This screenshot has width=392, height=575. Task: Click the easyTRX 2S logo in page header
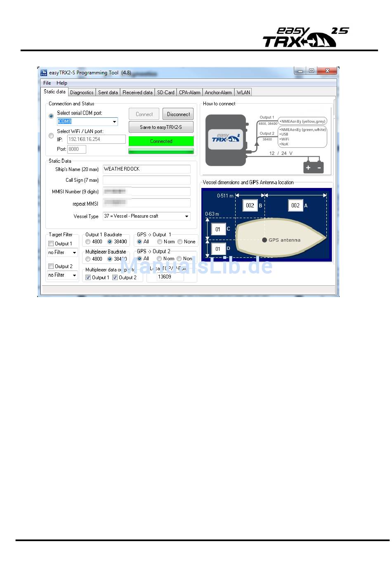point(306,37)
